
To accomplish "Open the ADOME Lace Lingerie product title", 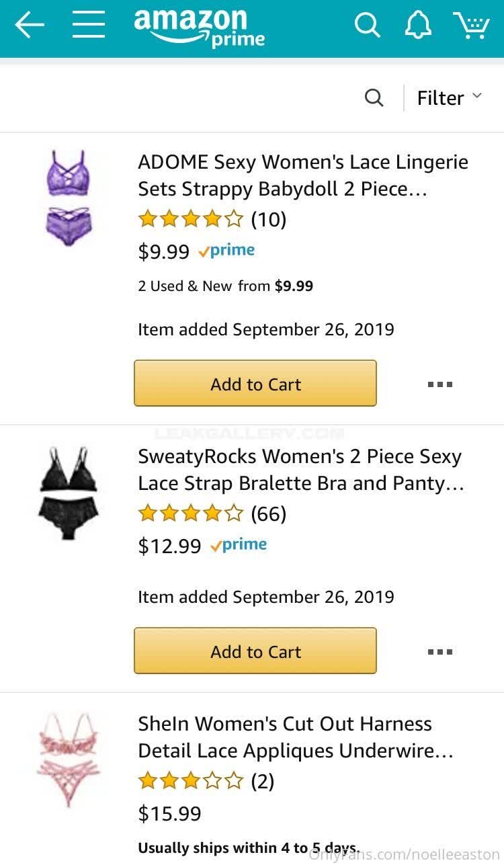I will (x=302, y=175).
